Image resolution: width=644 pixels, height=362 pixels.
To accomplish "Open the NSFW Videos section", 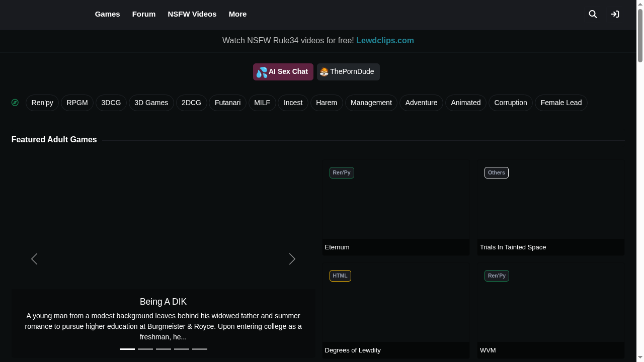I will pyautogui.click(x=192, y=14).
